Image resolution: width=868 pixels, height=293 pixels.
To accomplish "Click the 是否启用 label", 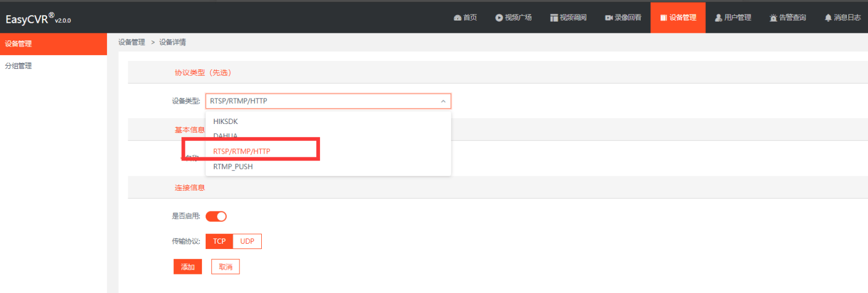I will click(186, 216).
